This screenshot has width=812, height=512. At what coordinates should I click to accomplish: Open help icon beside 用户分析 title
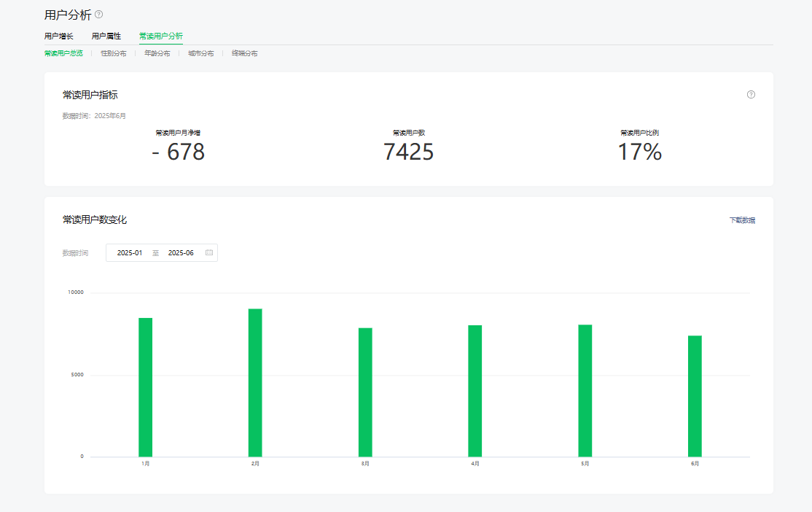99,15
